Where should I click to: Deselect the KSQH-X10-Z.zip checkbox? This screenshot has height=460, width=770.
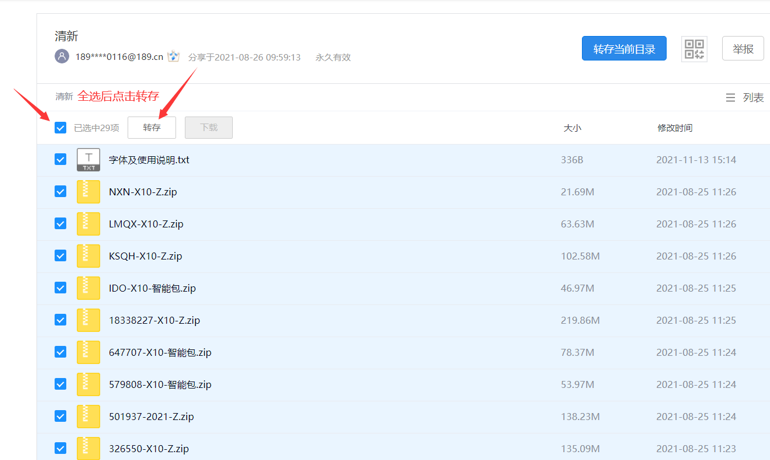[60, 256]
